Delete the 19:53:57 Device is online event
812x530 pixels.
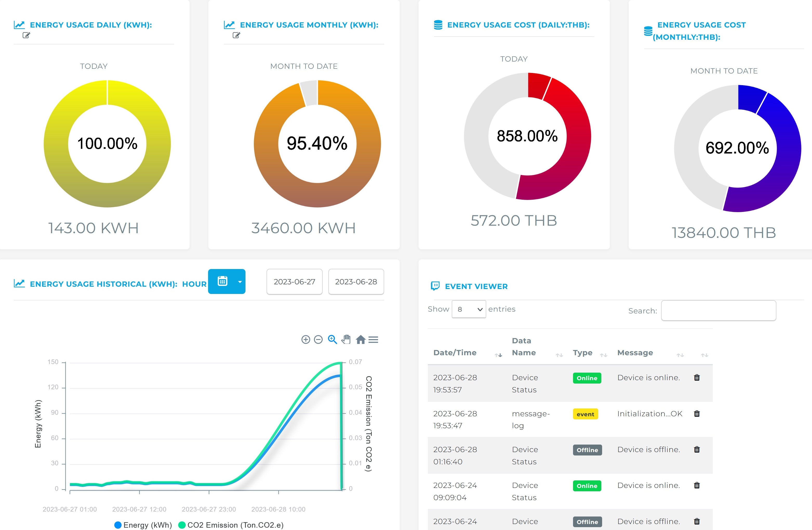pyautogui.click(x=697, y=378)
